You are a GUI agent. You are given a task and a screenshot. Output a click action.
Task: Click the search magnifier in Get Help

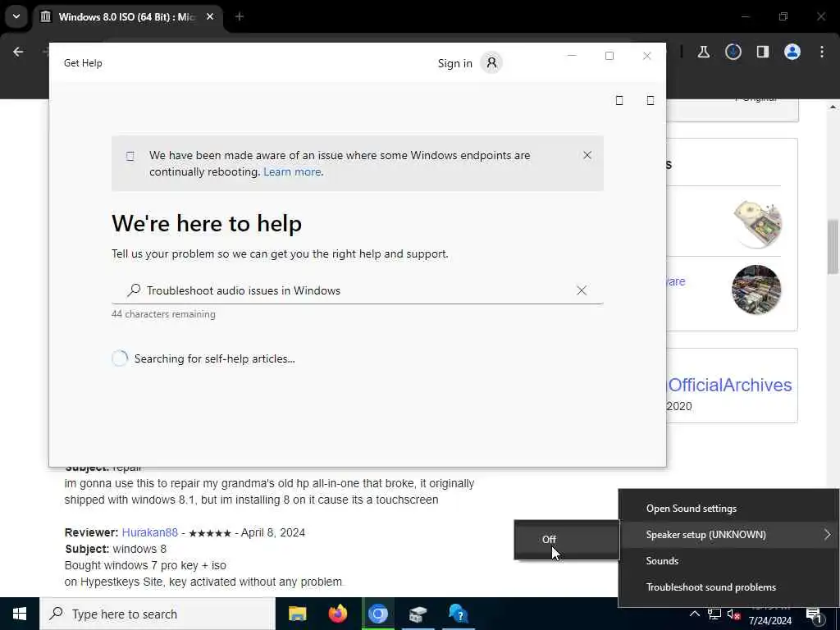[x=134, y=290]
